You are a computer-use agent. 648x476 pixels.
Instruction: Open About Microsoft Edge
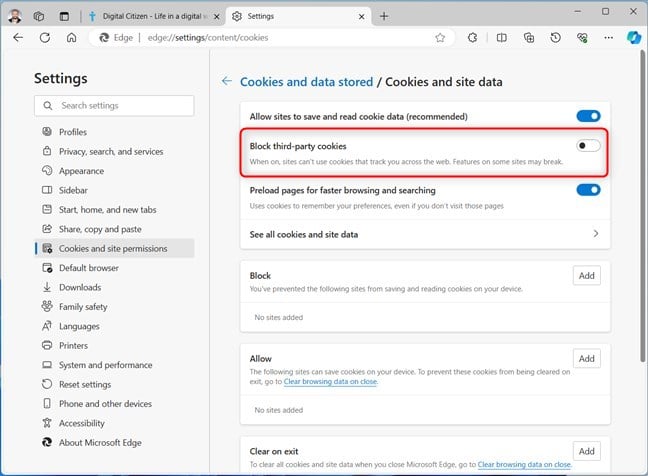click(x=114, y=443)
